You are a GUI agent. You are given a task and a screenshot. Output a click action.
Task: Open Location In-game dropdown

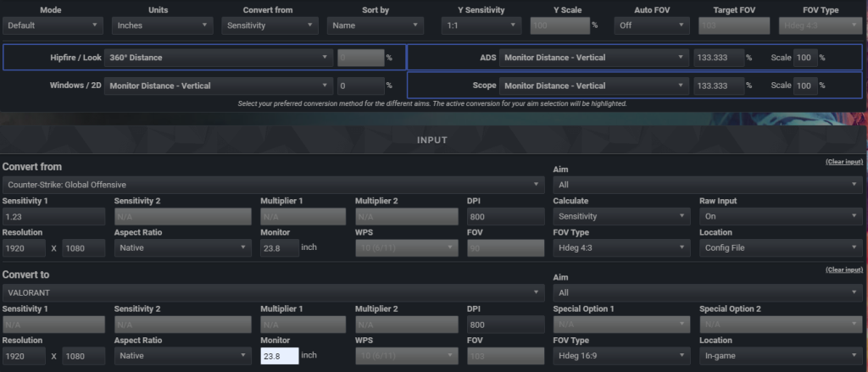point(781,356)
